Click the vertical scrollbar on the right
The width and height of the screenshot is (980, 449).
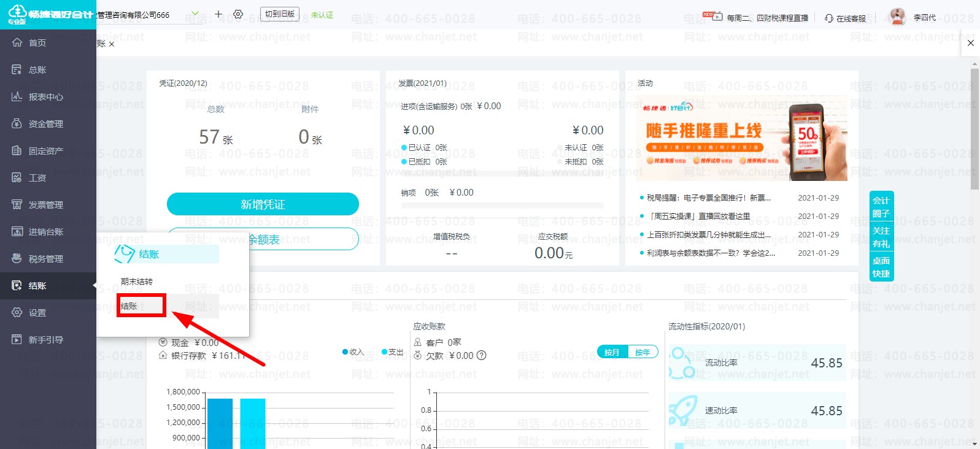pyautogui.click(x=975, y=129)
